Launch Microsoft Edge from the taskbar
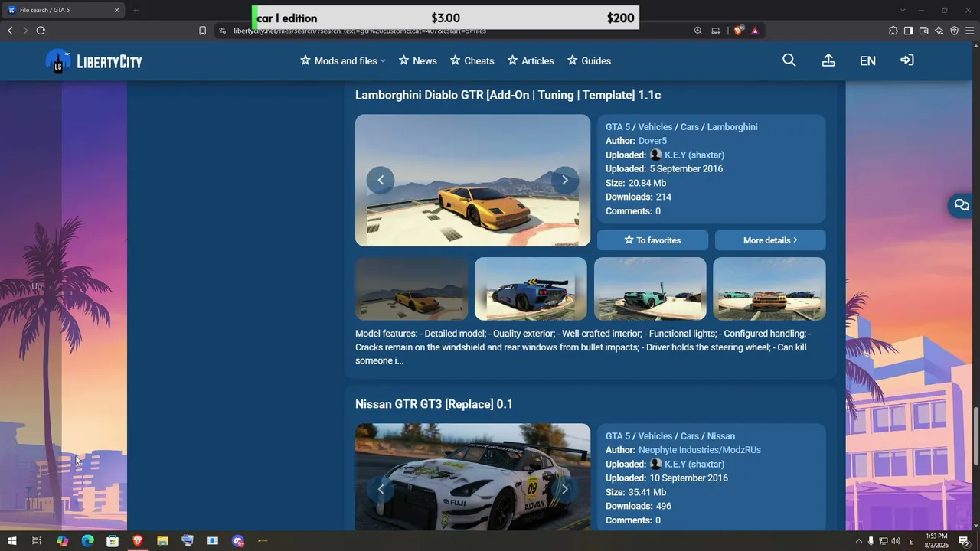Image resolution: width=980 pixels, height=551 pixels. point(87,541)
